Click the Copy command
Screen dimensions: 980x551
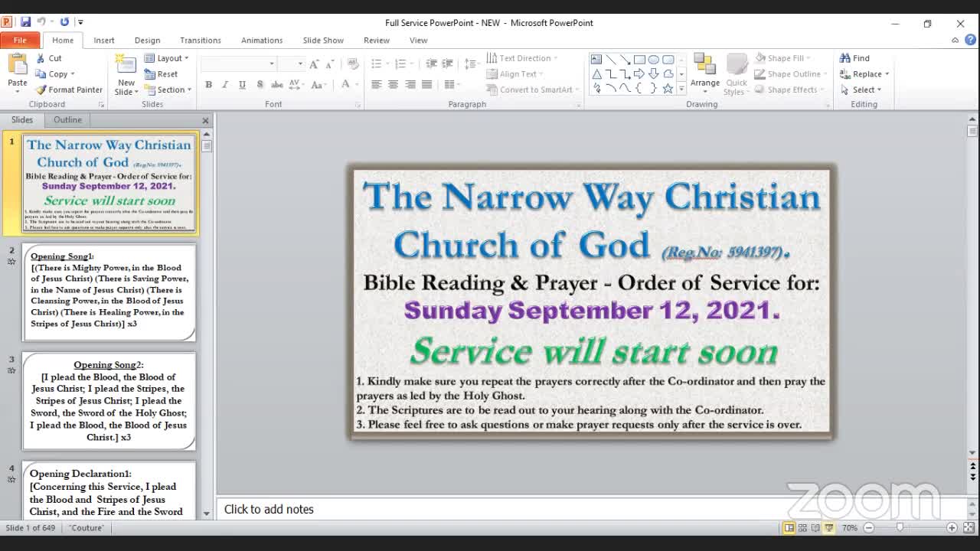55,74
